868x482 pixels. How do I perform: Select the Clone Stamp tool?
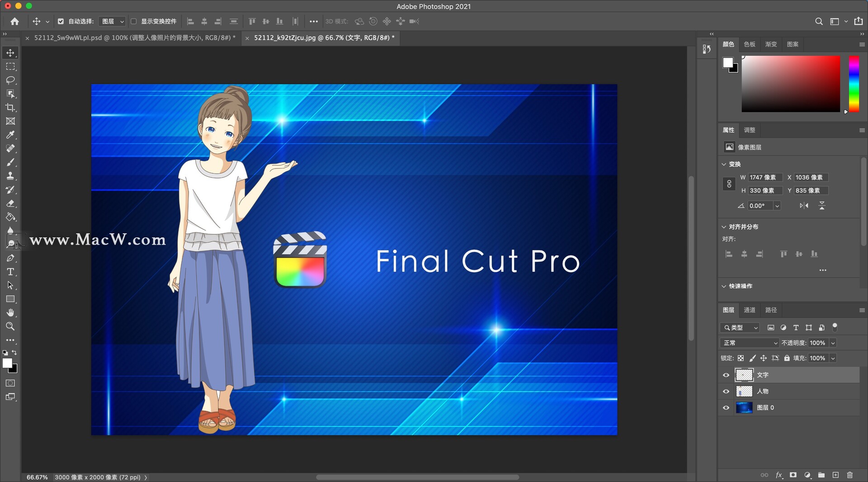tap(10, 176)
